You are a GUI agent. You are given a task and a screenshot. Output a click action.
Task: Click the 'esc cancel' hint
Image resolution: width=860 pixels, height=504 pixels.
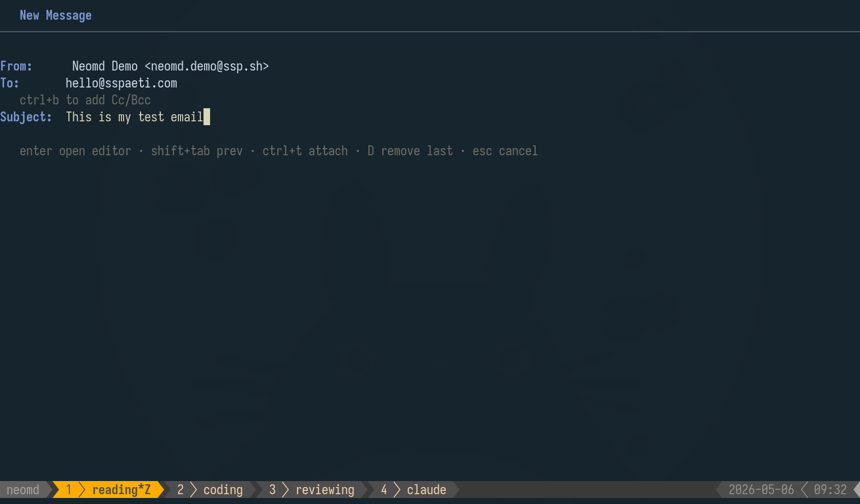click(505, 151)
